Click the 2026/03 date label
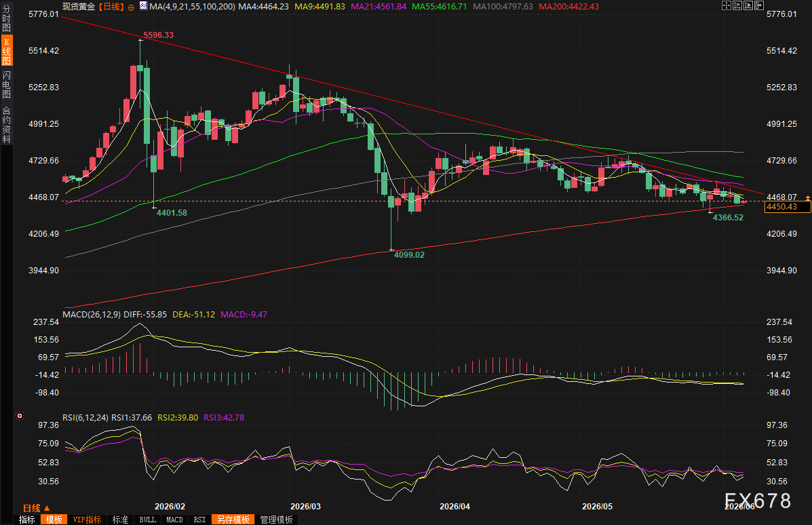Viewport: 812px width, 525px height. pyautogui.click(x=305, y=507)
